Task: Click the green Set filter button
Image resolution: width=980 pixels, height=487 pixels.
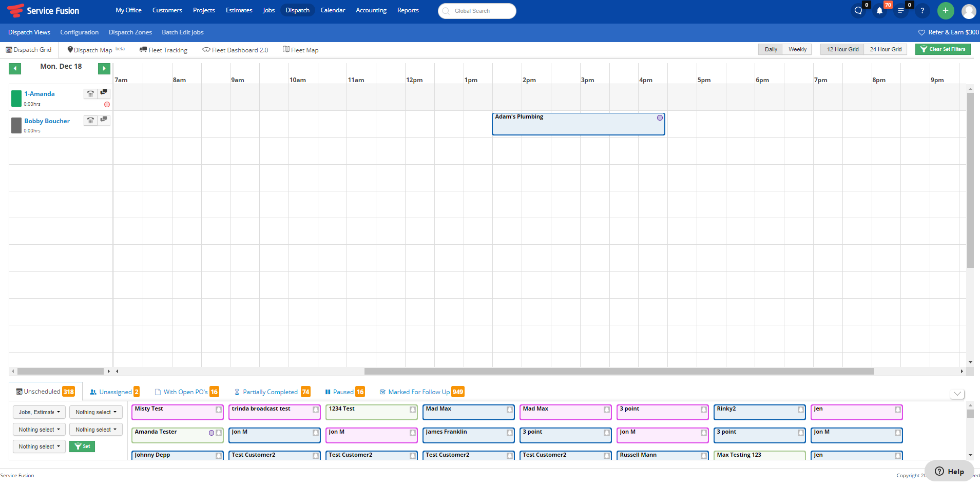Action: tap(82, 446)
